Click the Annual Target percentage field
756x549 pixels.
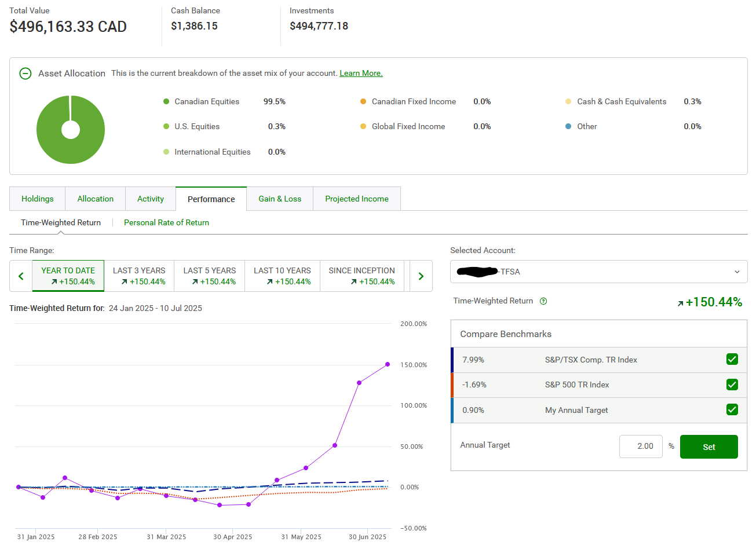pyautogui.click(x=641, y=446)
